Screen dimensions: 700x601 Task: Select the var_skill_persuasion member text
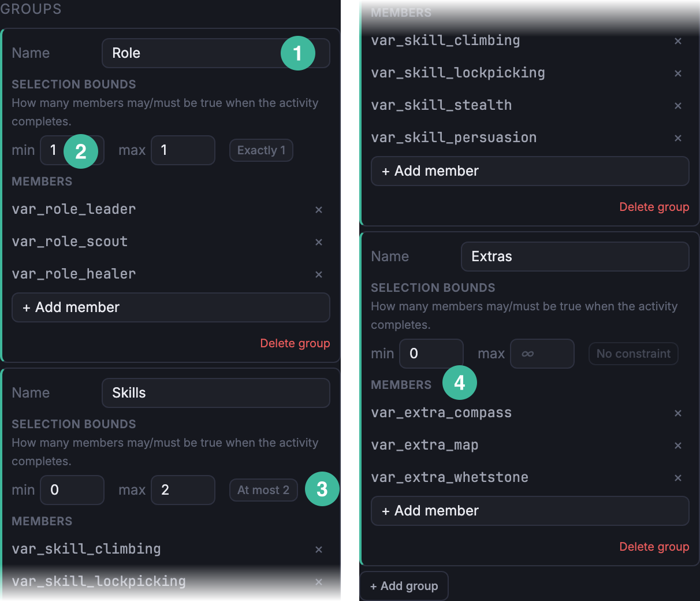454,138
